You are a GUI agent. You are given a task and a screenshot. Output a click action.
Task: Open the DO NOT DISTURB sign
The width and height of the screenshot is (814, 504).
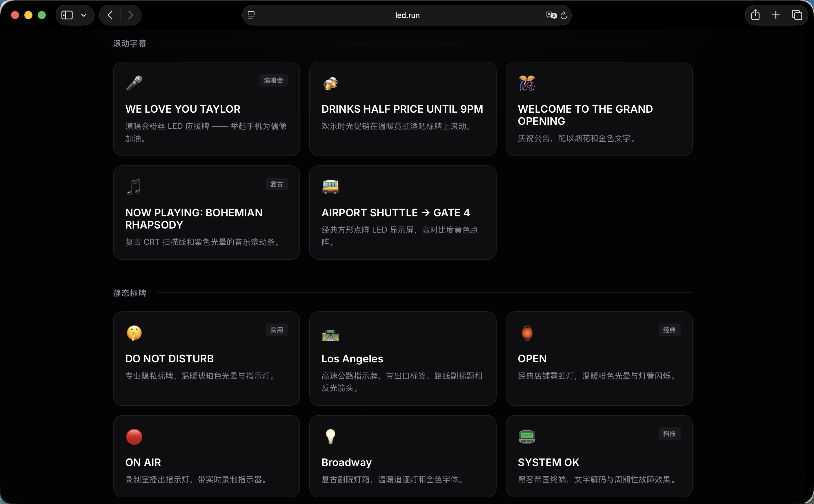click(x=206, y=359)
